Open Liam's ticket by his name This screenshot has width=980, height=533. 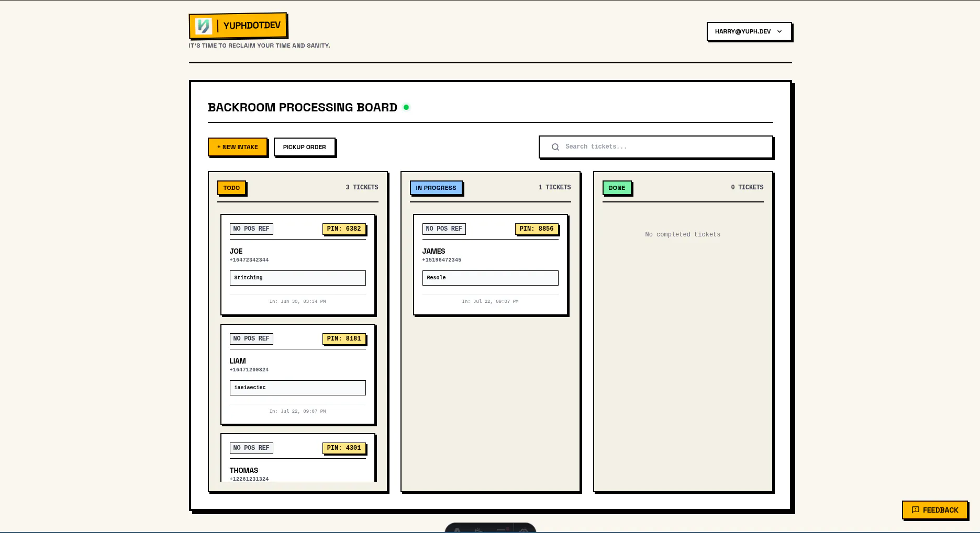click(x=238, y=361)
